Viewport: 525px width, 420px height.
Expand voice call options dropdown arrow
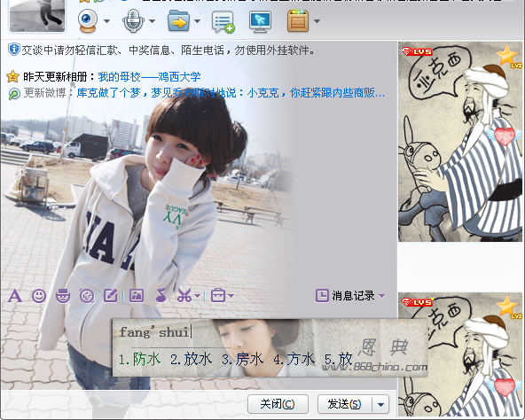pyautogui.click(x=152, y=21)
